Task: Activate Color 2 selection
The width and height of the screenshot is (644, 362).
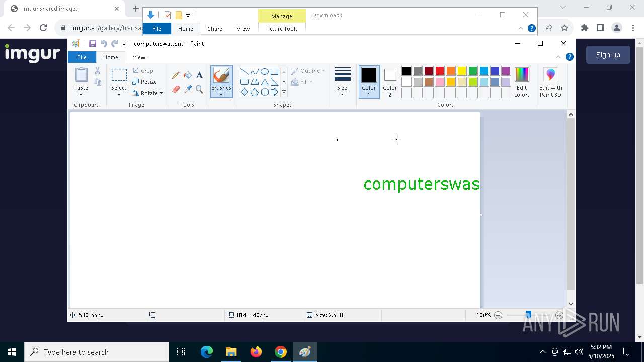Action: click(x=390, y=82)
